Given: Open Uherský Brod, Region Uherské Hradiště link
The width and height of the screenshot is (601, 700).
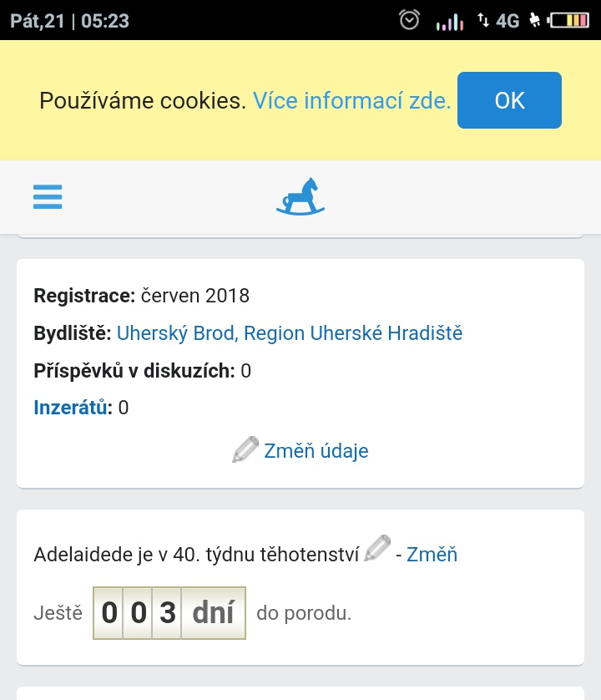Looking at the screenshot, I should (x=289, y=333).
